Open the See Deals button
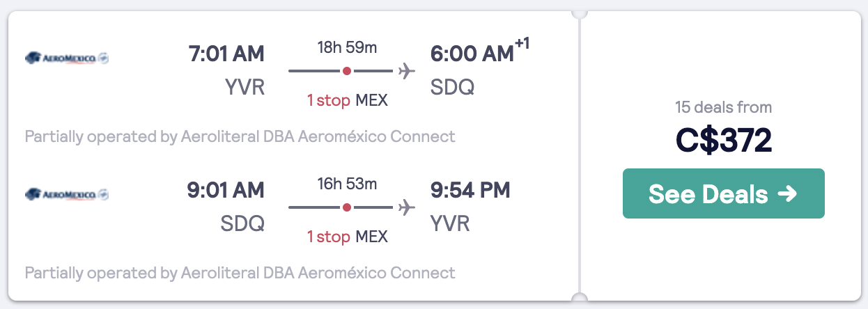Viewport: 868px width, 309px height. tap(723, 193)
